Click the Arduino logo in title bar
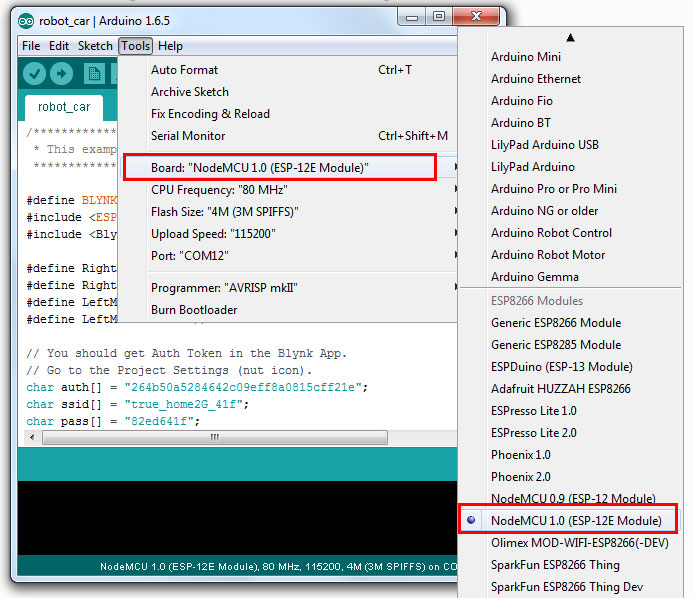The image size is (694, 598). pyautogui.click(x=26, y=21)
